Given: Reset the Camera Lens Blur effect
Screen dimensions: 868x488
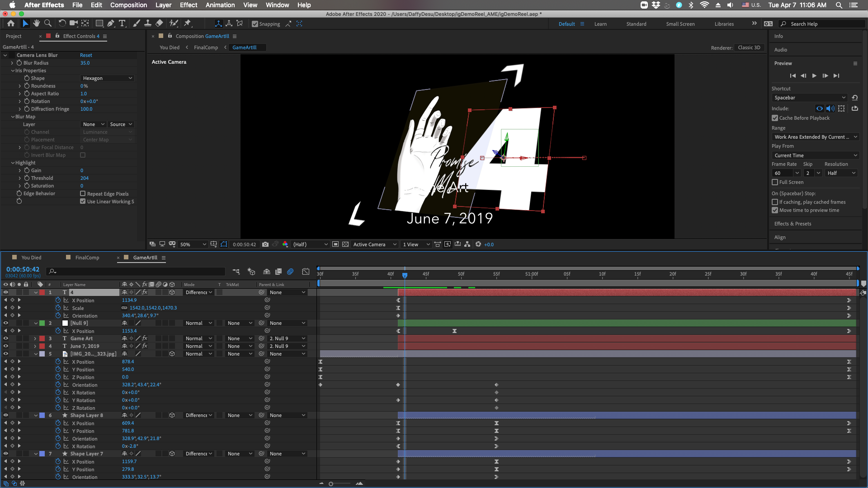Looking at the screenshot, I should point(86,55).
